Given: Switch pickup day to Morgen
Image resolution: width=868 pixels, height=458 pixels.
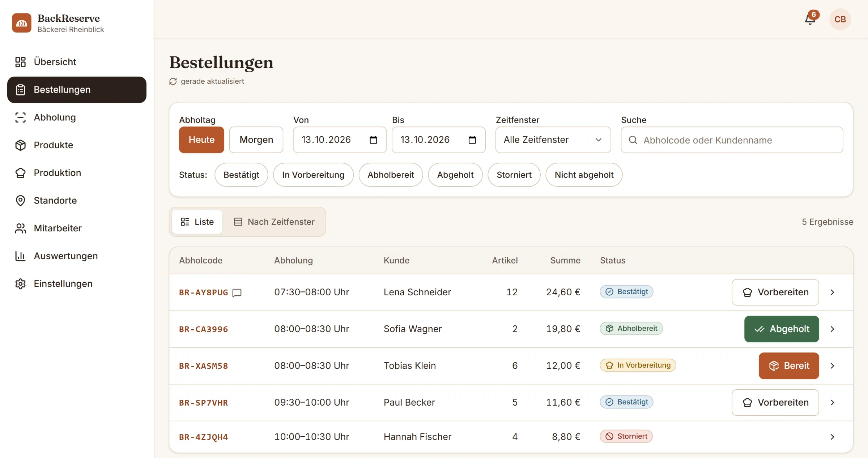Looking at the screenshot, I should [256, 140].
